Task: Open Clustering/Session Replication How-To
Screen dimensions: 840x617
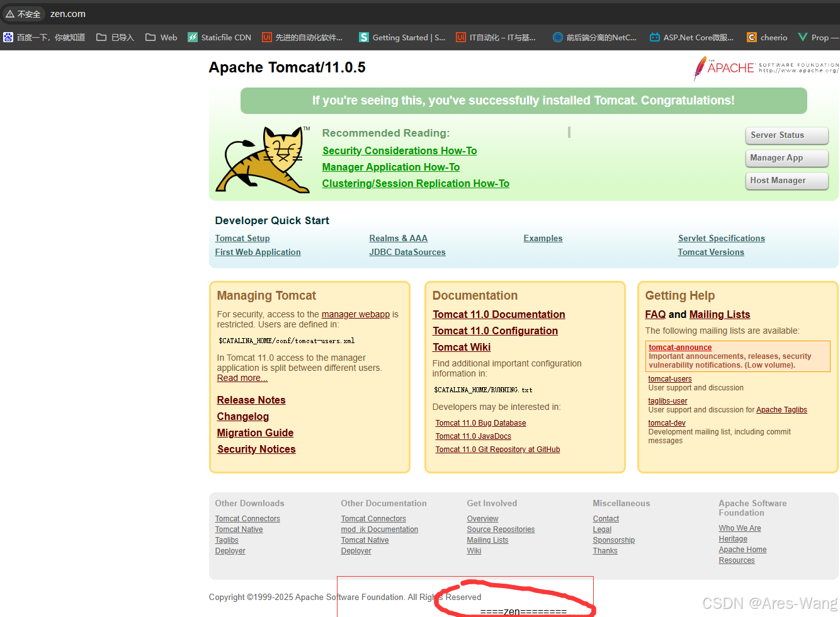Action: pyautogui.click(x=416, y=183)
